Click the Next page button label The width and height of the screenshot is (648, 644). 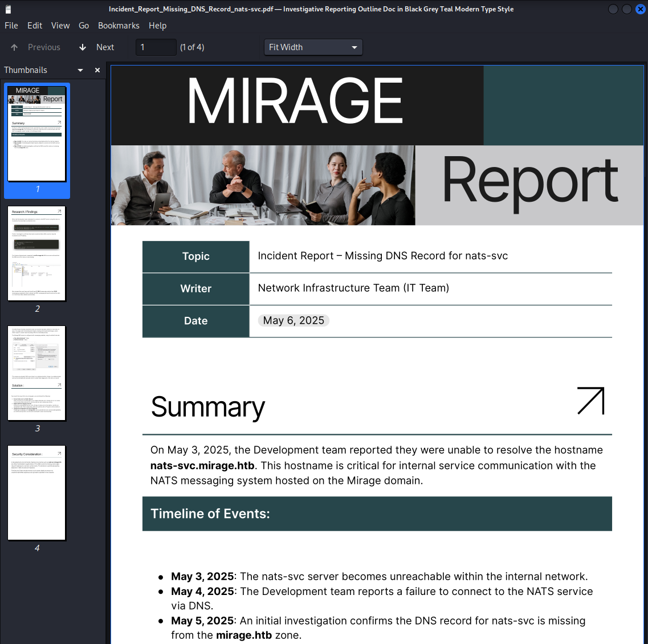tap(105, 47)
